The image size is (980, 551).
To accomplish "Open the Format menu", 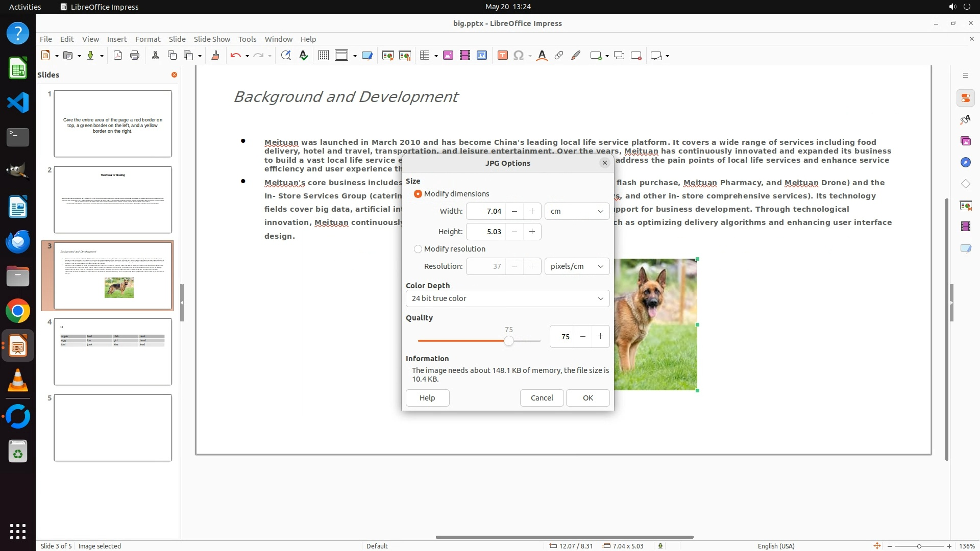I will click(x=148, y=39).
